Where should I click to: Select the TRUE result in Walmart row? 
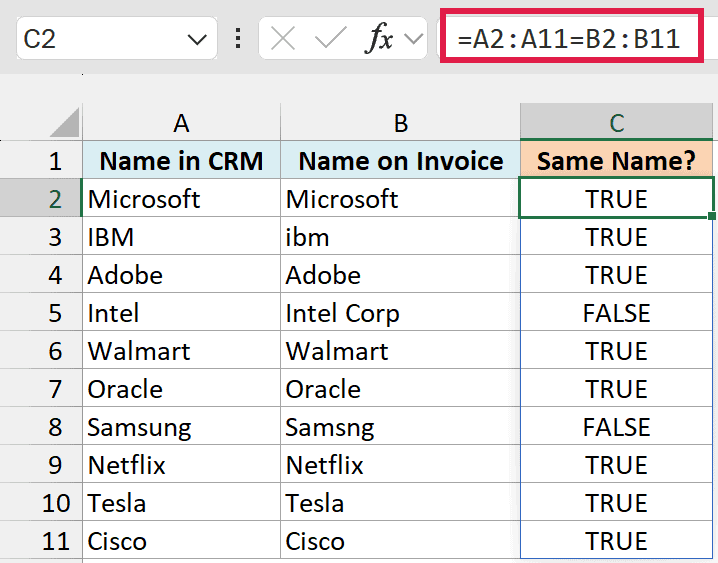[x=616, y=351]
